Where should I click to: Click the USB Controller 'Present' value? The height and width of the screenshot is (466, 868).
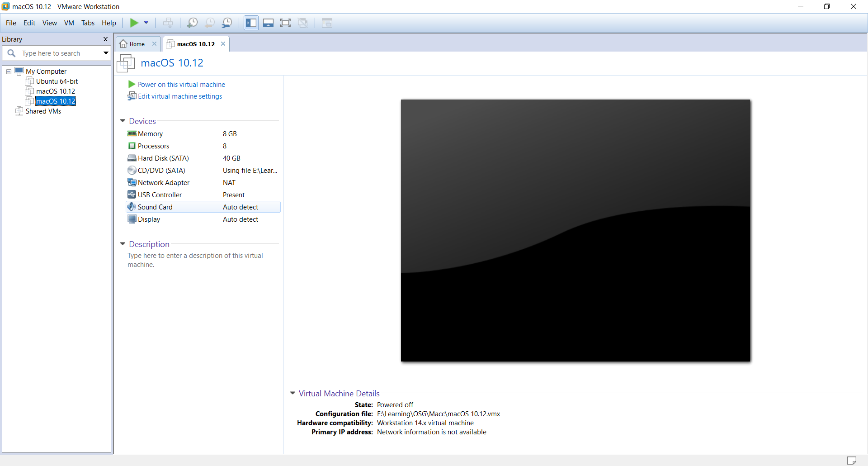[x=234, y=195]
